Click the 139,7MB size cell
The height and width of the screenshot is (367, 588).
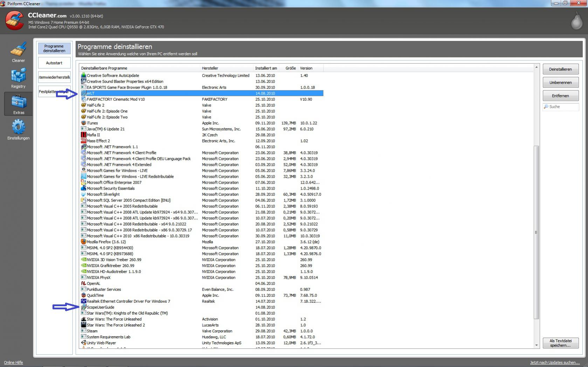pos(289,123)
